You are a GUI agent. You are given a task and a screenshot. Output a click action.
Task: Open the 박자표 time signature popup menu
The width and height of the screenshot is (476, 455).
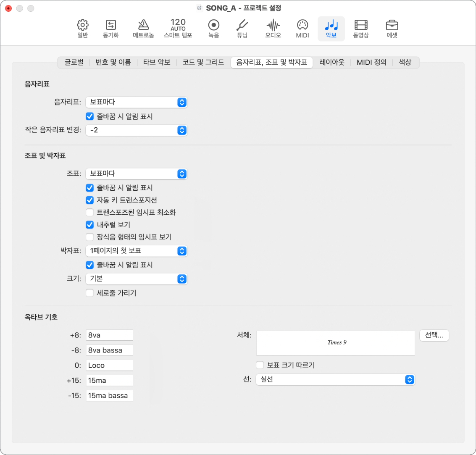[136, 251]
